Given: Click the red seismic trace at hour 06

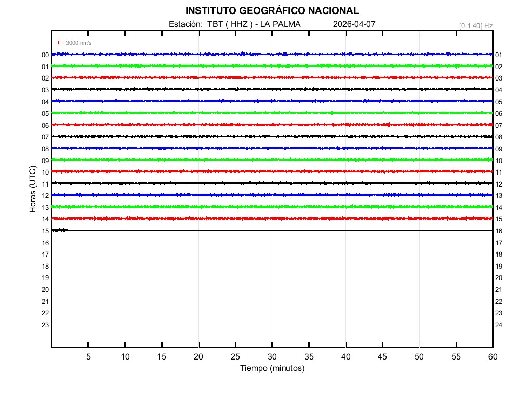Looking at the screenshot, I should click(x=272, y=125).
